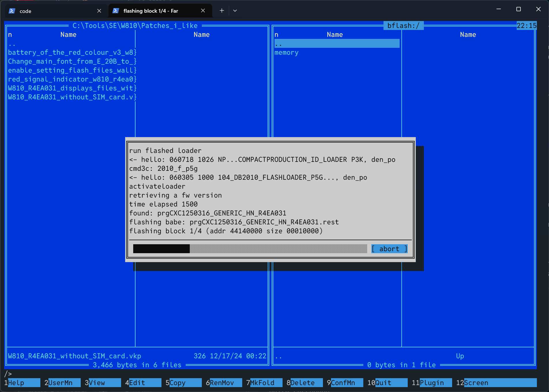Open the 'memory' folder in bflash panel
The width and height of the screenshot is (549, 392).
[286, 52]
